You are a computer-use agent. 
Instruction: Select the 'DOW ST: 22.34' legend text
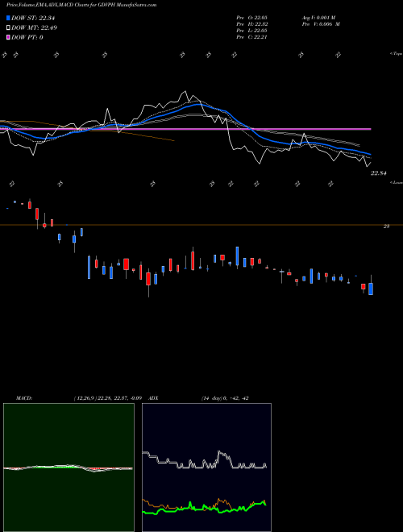click(x=33, y=18)
